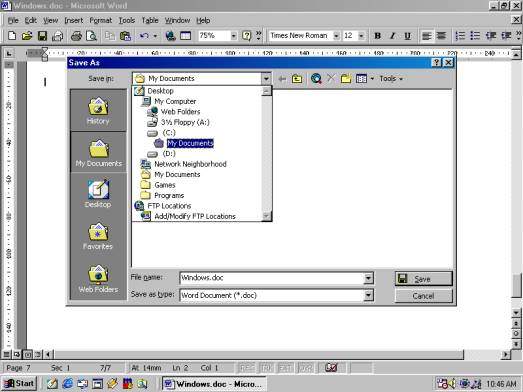Open the Insert menu
This screenshot has height=392, width=523.
(x=74, y=21)
